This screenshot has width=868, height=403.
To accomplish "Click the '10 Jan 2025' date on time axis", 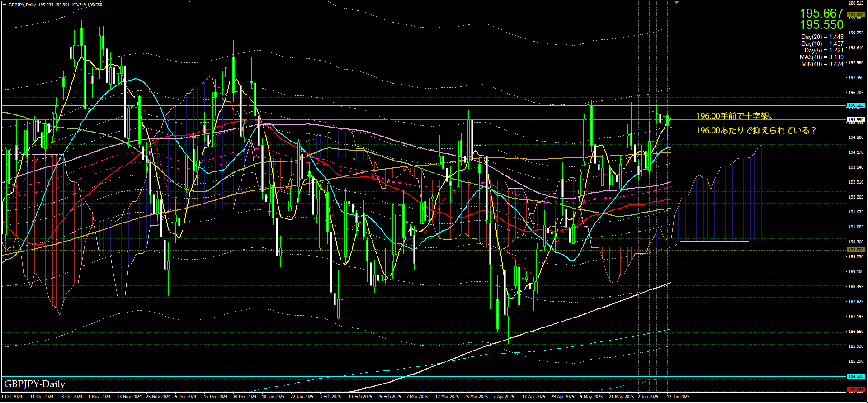I will 273,397.
